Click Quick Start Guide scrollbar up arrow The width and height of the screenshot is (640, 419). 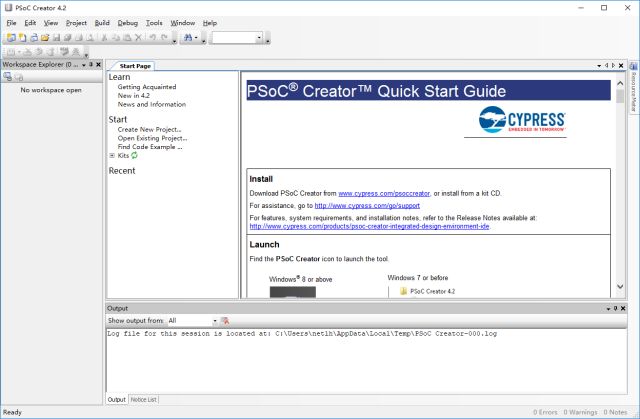pos(620,83)
